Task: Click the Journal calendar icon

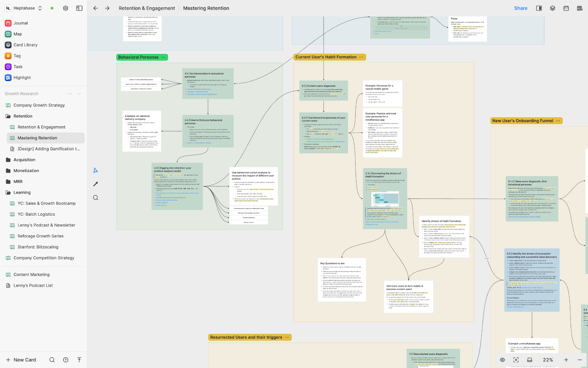Action: click(8, 23)
